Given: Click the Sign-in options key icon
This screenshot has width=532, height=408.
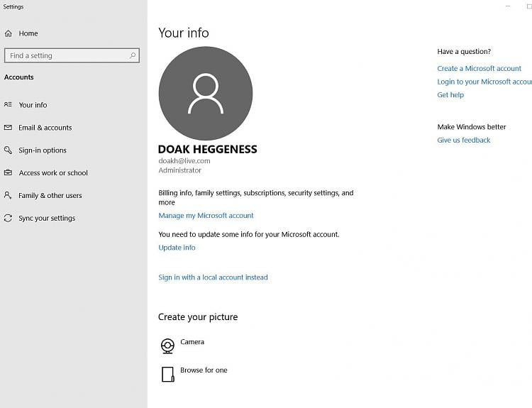Looking at the screenshot, I should pyautogui.click(x=8, y=150).
